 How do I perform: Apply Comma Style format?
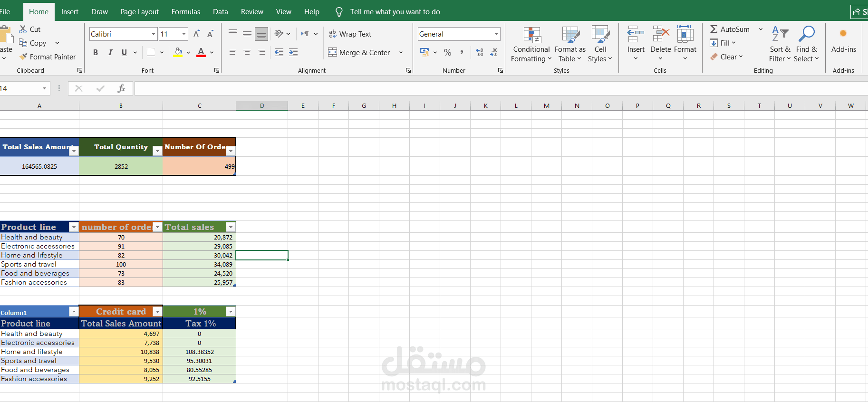[x=462, y=52]
